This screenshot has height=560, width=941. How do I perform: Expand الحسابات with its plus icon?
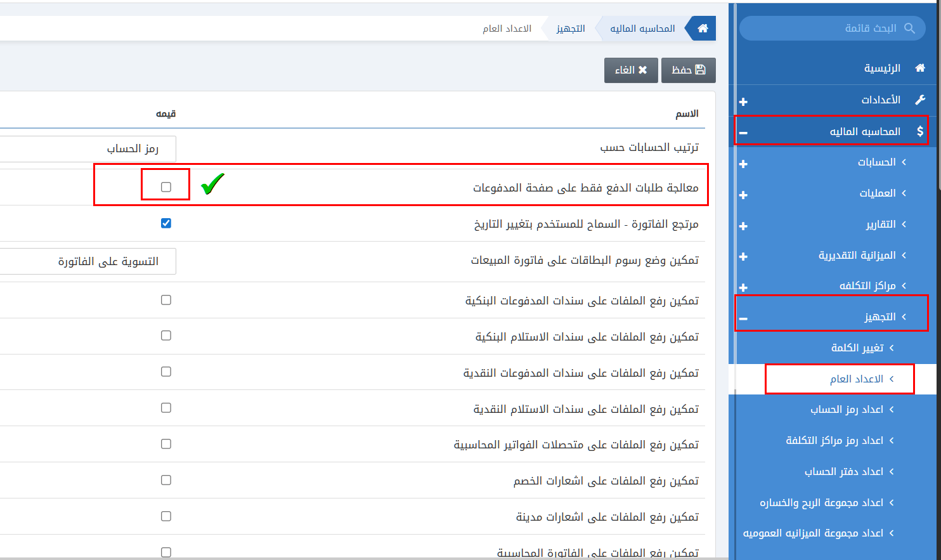pos(744,164)
